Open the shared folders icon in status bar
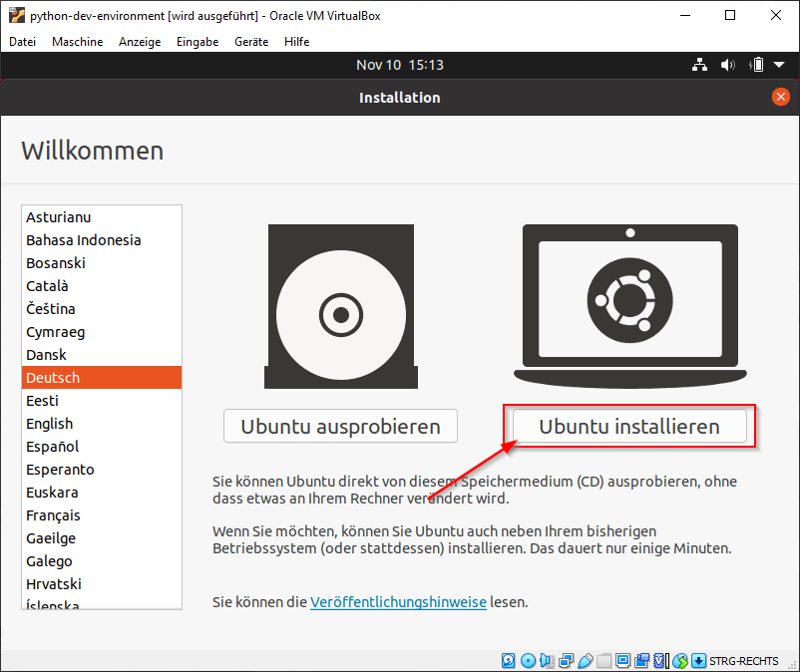800x672 pixels. click(603, 660)
